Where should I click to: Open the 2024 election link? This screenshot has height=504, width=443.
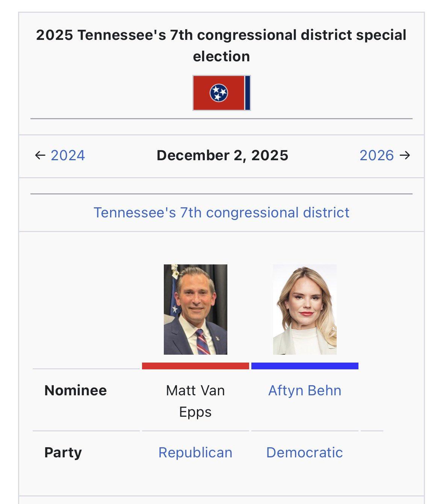click(68, 155)
